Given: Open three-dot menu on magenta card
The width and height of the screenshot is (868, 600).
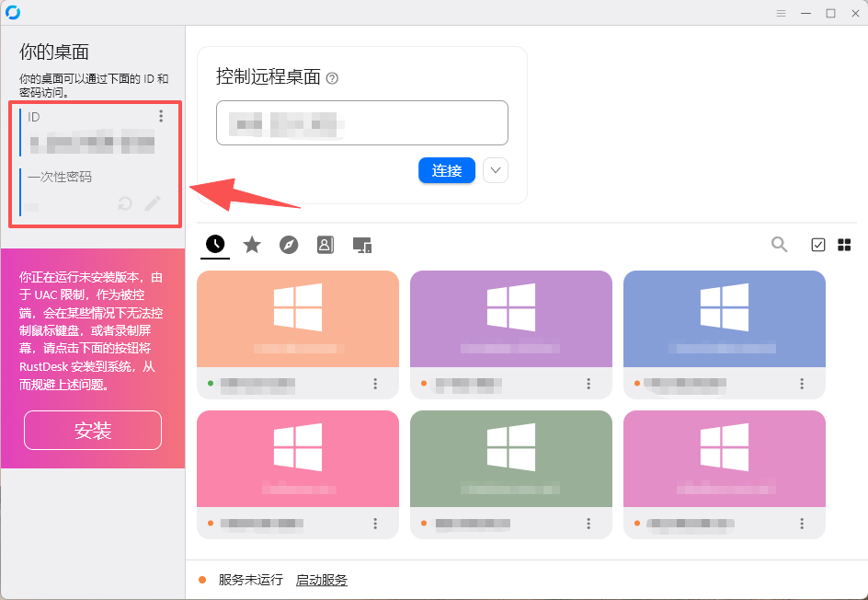Looking at the screenshot, I should pyautogui.click(x=802, y=523).
